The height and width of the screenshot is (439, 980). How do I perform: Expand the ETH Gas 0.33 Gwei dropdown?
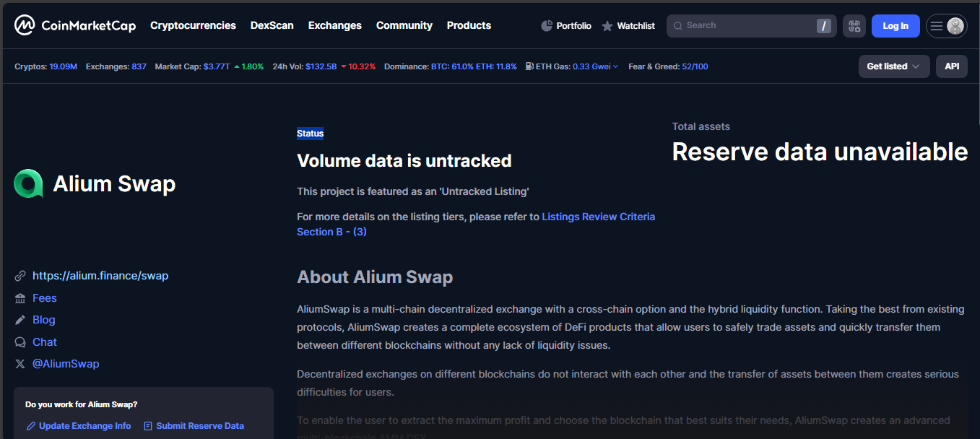(x=595, y=66)
